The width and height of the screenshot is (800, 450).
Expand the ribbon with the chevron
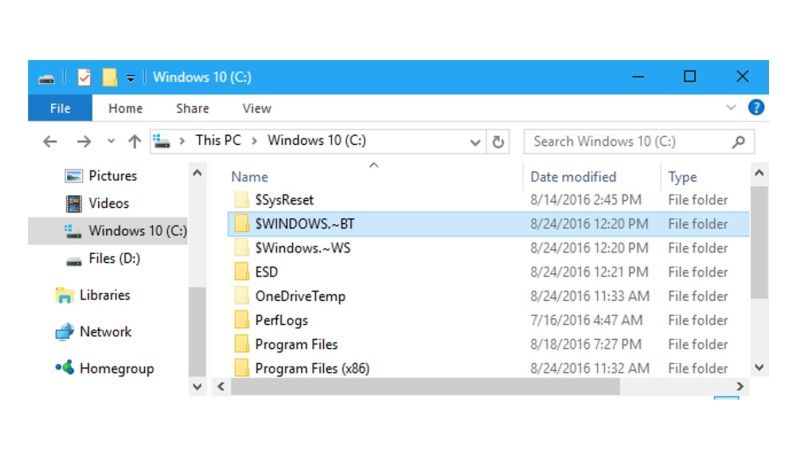pyautogui.click(x=731, y=108)
